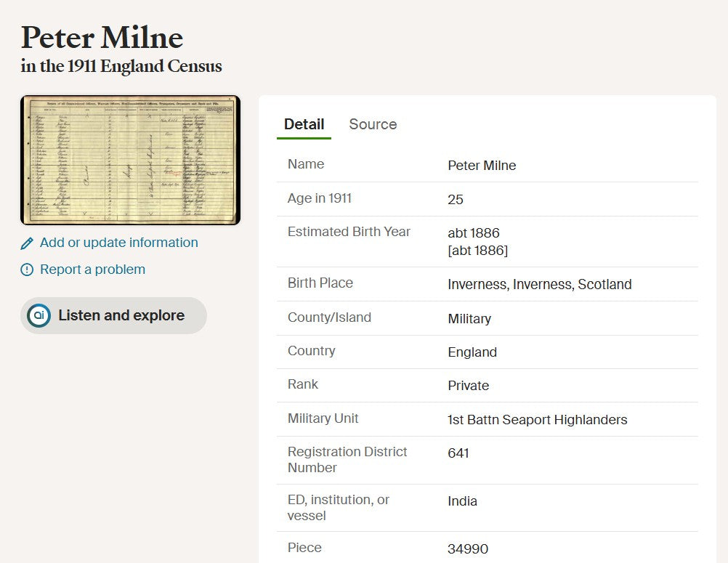The width and height of the screenshot is (728, 563).
Task: Start the Listen and explore feature
Action: pyautogui.click(x=113, y=315)
